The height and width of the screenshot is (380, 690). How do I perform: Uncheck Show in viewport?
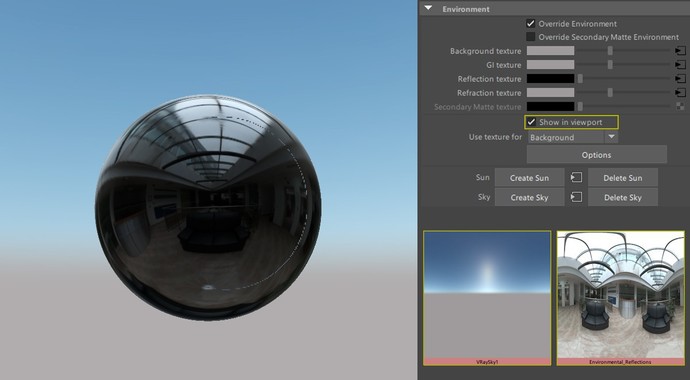click(532, 122)
